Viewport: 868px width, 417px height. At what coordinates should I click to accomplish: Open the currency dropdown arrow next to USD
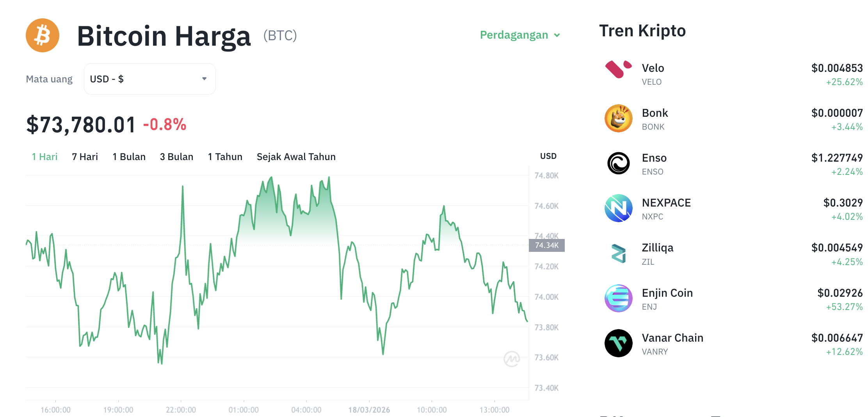point(204,78)
